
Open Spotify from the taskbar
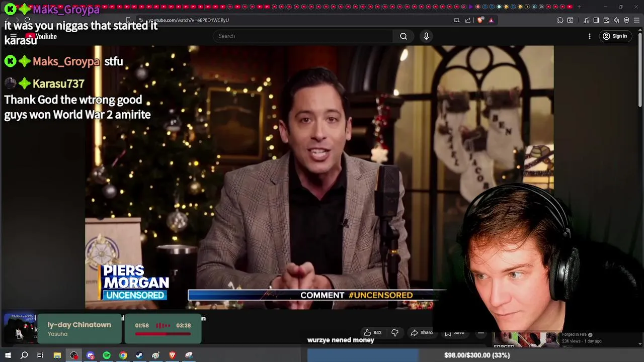point(107,355)
